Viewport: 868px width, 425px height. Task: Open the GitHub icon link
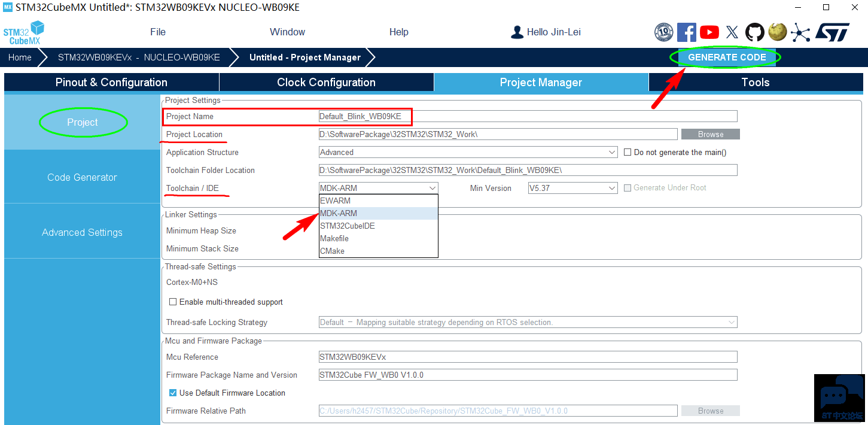click(x=755, y=32)
